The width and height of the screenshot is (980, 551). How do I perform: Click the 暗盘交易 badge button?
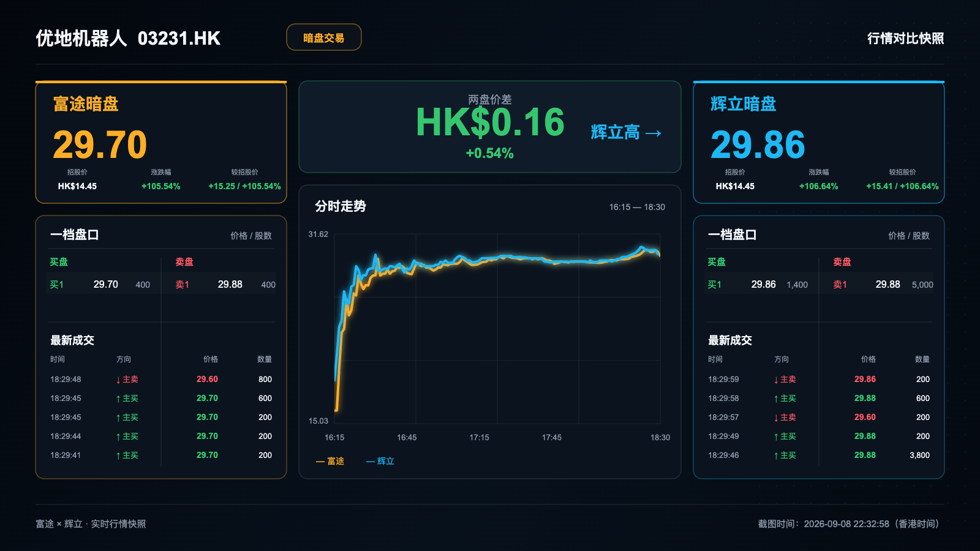coord(324,37)
